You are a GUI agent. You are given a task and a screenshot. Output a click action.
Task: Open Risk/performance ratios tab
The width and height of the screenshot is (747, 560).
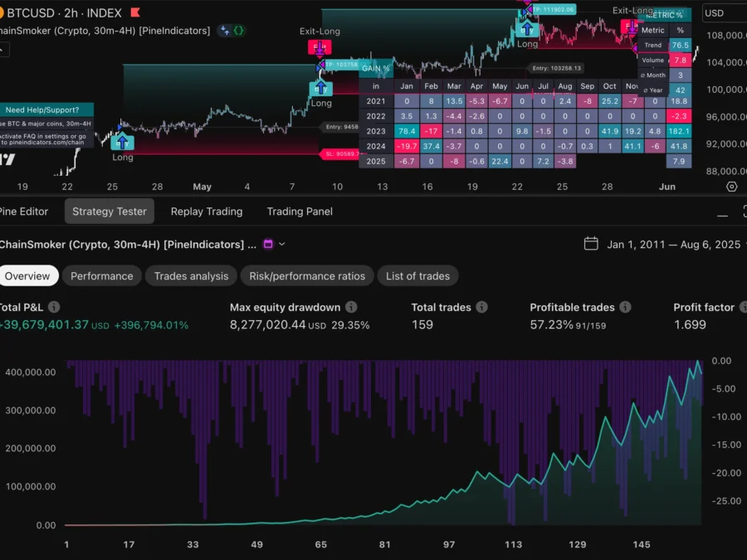(307, 275)
